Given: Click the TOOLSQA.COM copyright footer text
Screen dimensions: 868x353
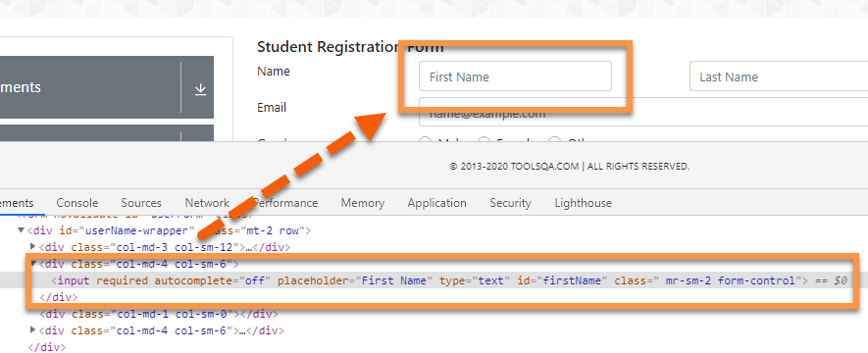Looking at the screenshot, I should pos(570,166).
